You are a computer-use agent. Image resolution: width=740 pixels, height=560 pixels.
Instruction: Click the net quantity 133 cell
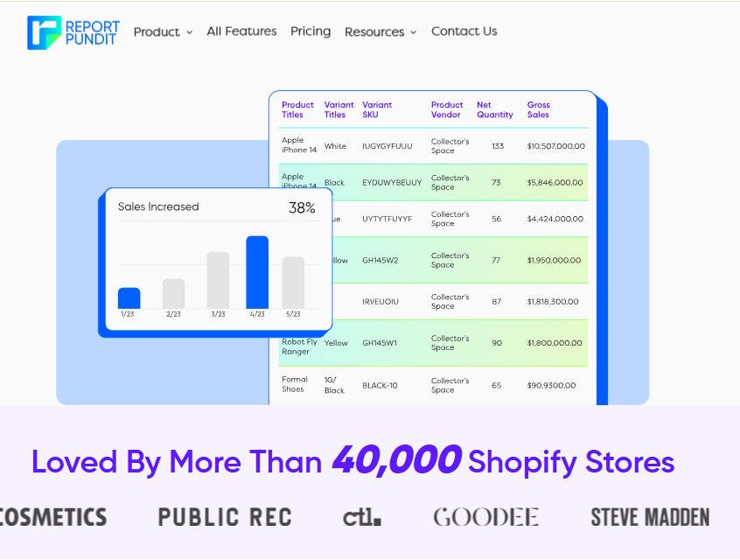(x=498, y=146)
